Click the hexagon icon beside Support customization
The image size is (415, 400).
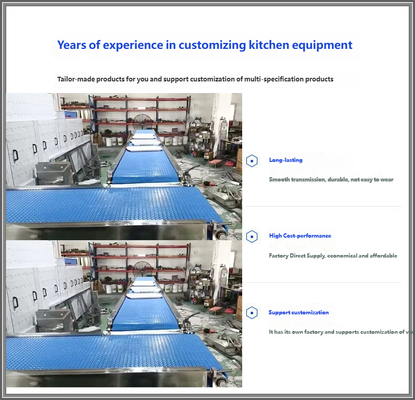(252, 313)
